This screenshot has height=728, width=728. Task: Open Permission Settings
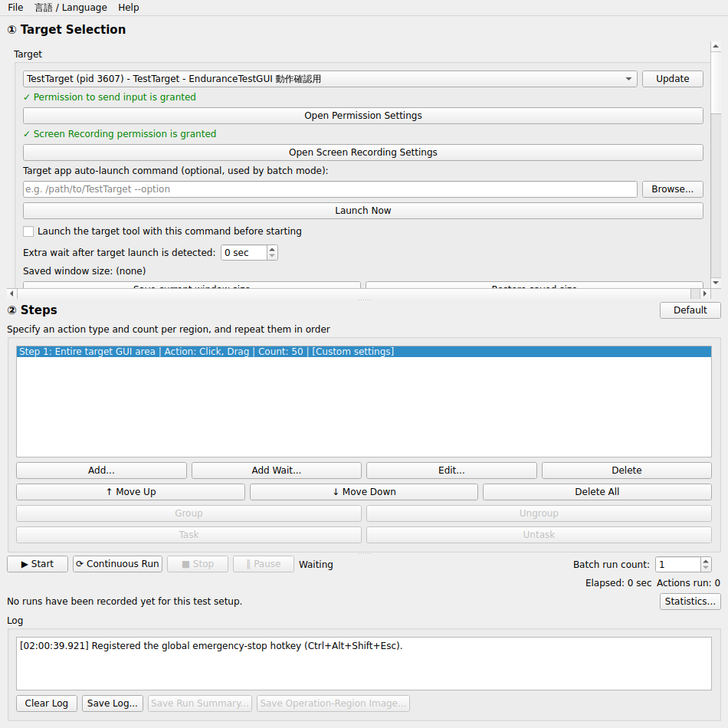point(363,116)
